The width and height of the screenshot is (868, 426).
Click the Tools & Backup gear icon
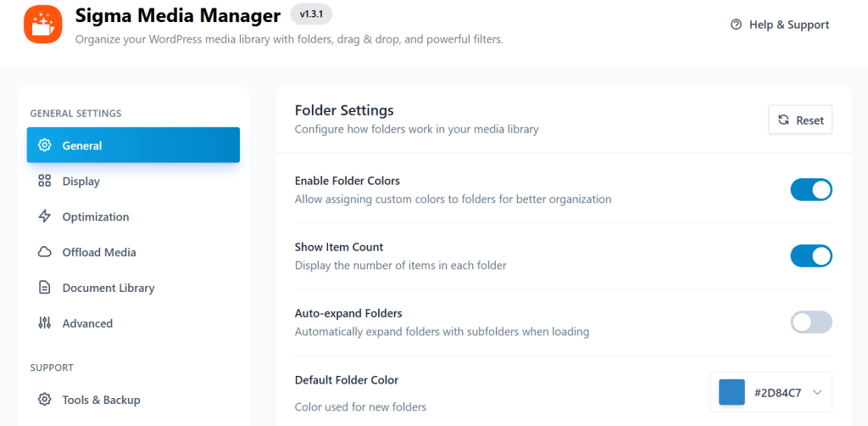point(45,400)
